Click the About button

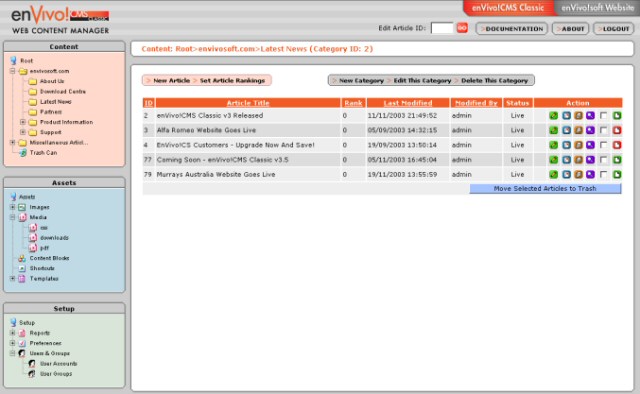click(570, 29)
